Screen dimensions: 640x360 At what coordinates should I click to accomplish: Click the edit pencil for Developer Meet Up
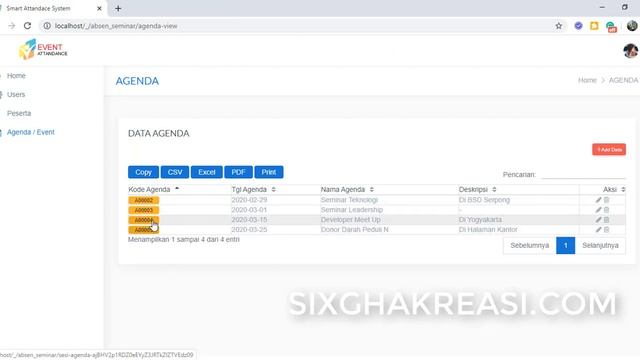coord(598,220)
